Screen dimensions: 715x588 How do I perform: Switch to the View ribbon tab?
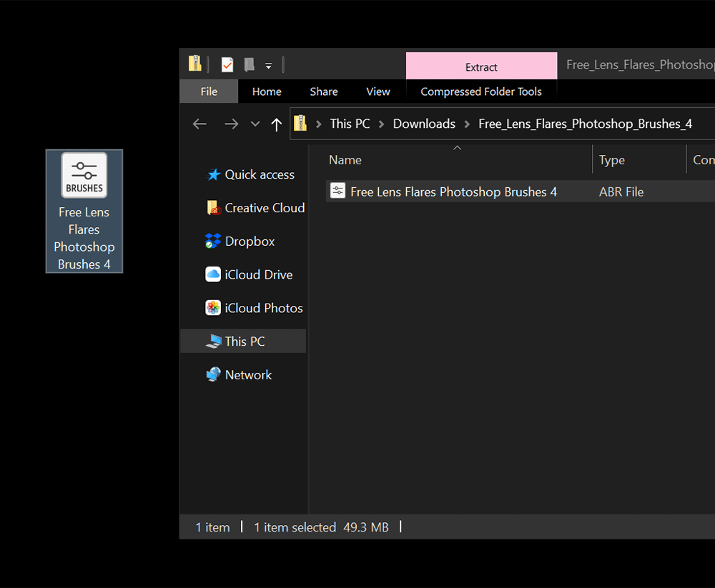pos(378,91)
